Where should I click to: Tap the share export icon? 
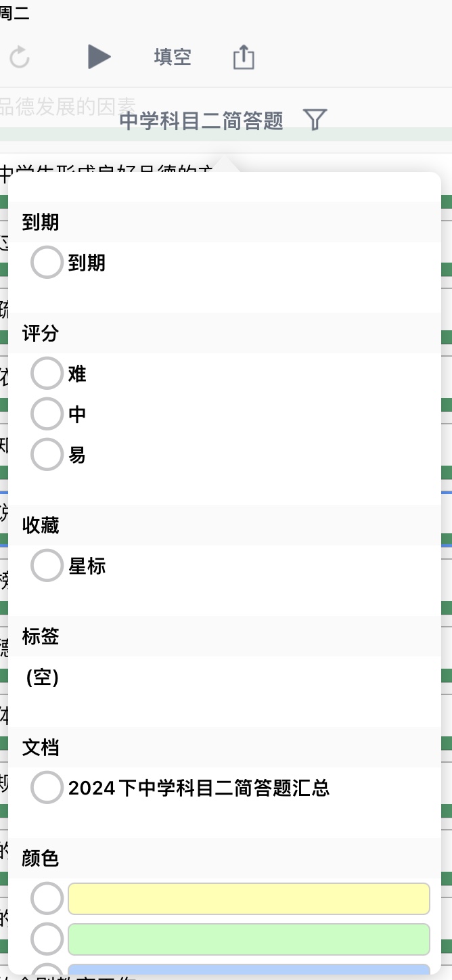(244, 57)
